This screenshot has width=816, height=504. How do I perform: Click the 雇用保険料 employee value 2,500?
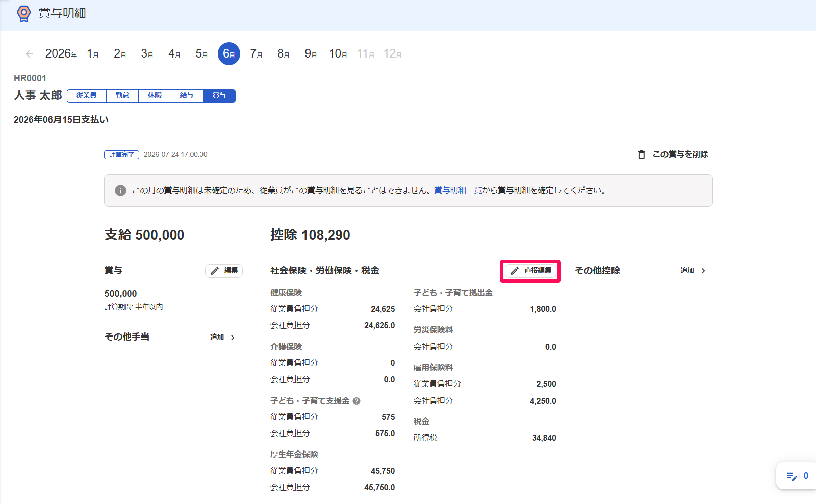[546, 384]
